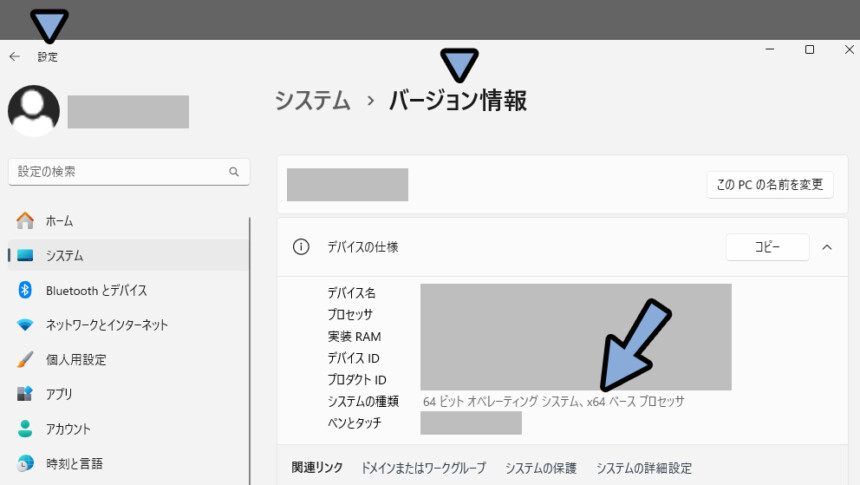This screenshot has height=485, width=860.
Task: Open アプリ settings page
Action: (128, 393)
